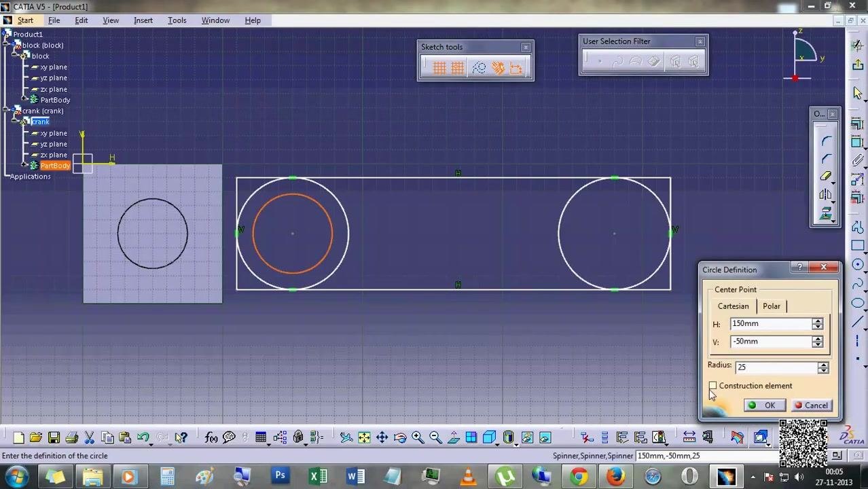Select the Line sketch tool
The width and height of the screenshot is (868, 489).
tap(858, 322)
